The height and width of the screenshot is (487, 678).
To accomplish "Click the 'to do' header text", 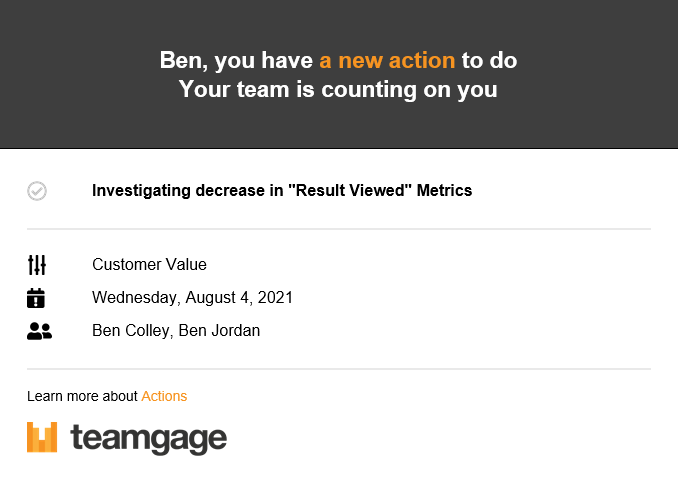I will click(x=489, y=60).
